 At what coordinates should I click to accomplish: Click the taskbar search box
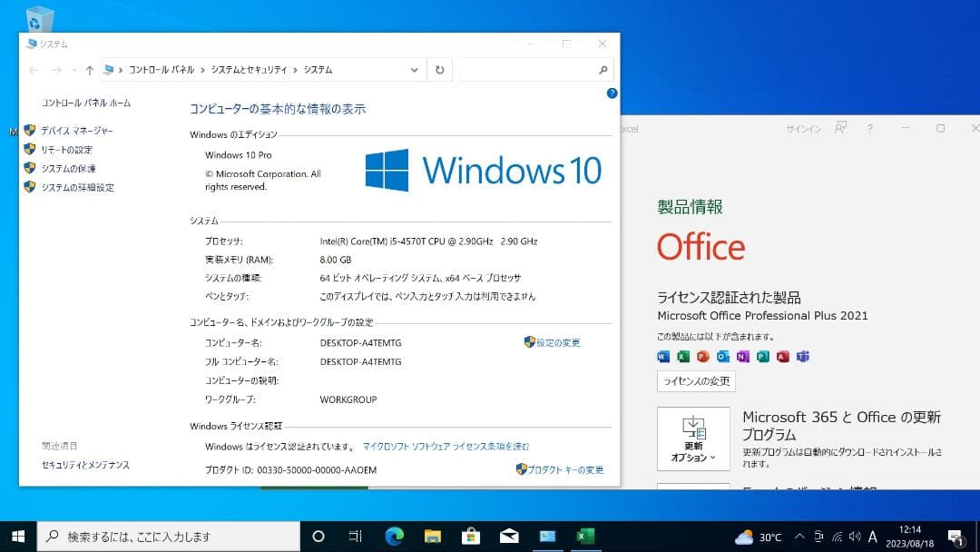click(169, 537)
